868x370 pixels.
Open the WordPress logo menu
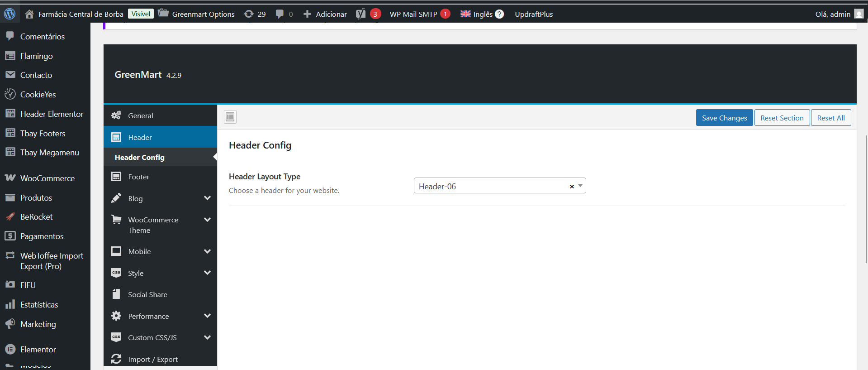(9, 14)
